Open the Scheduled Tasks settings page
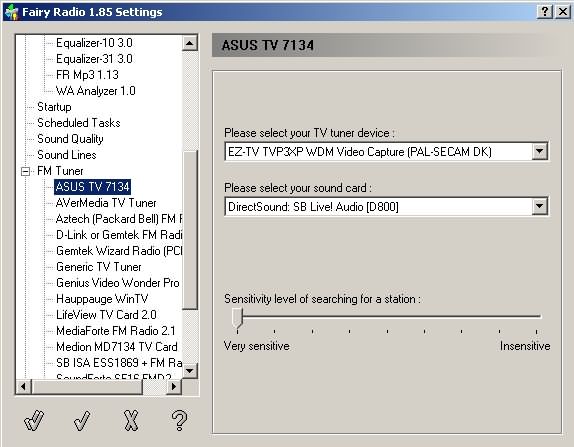The height and width of the screenshot is (447, 574). tap(79, 123)
